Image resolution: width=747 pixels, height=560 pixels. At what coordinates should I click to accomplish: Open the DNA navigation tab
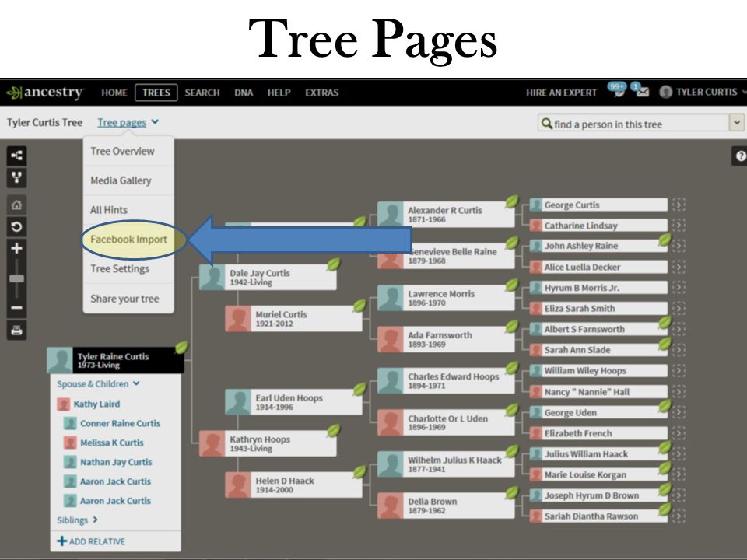pyautogui.click(x=244, y=93)
